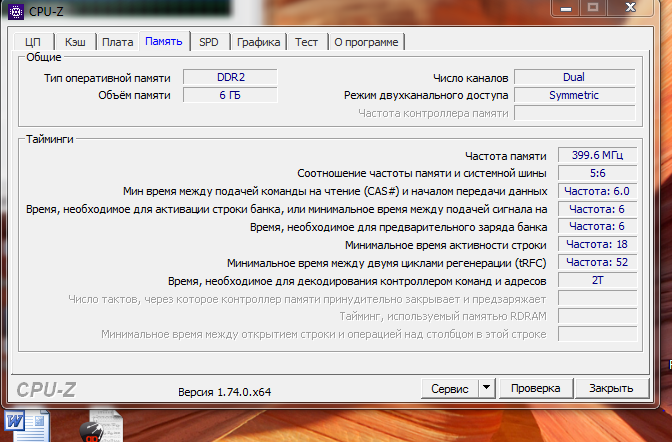This screenshot has height=442, width=672.
Task: Close the CPU-Z window with X
Action: click(630, 8)
